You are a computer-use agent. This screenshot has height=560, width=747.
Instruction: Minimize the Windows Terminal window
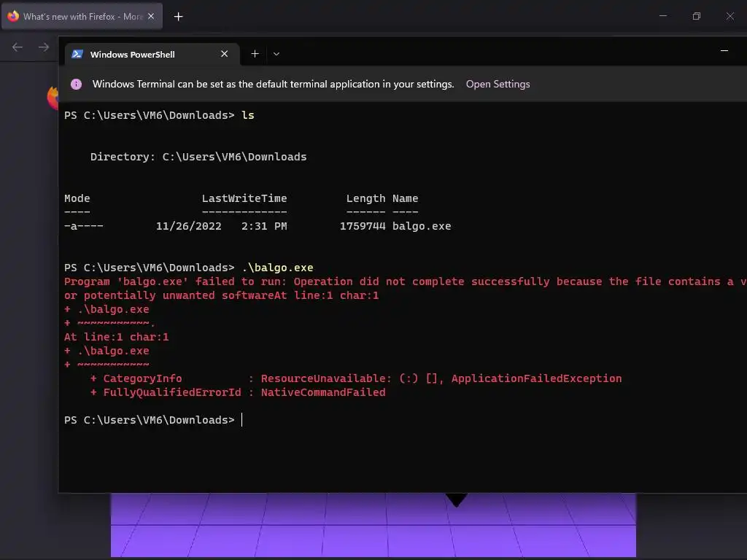tap(724, 50)
